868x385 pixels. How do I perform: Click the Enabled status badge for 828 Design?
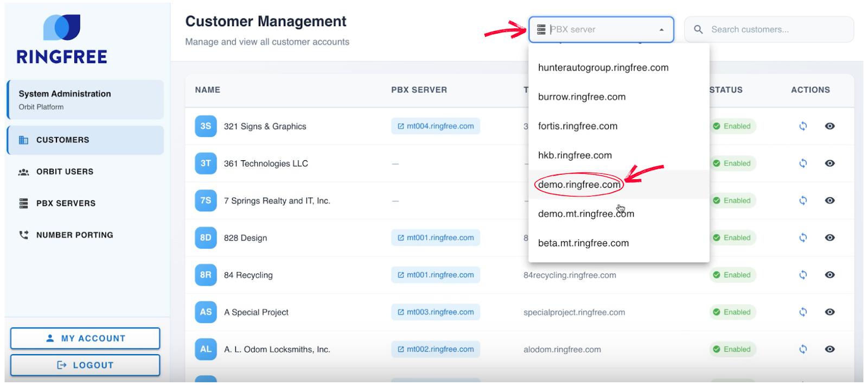tap(732, 238)
